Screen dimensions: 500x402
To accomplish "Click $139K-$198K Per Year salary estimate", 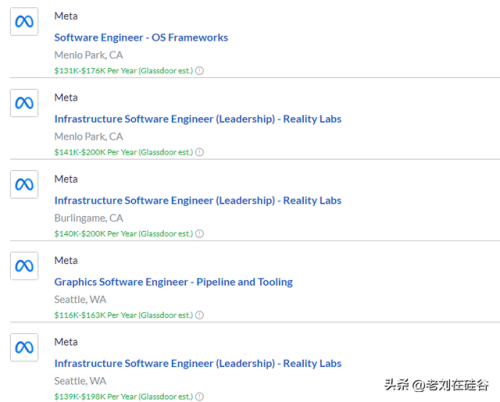I will coord(124,397).
